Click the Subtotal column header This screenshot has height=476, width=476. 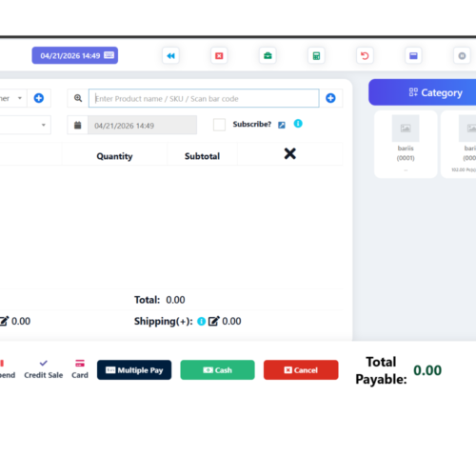pos(202,156)
